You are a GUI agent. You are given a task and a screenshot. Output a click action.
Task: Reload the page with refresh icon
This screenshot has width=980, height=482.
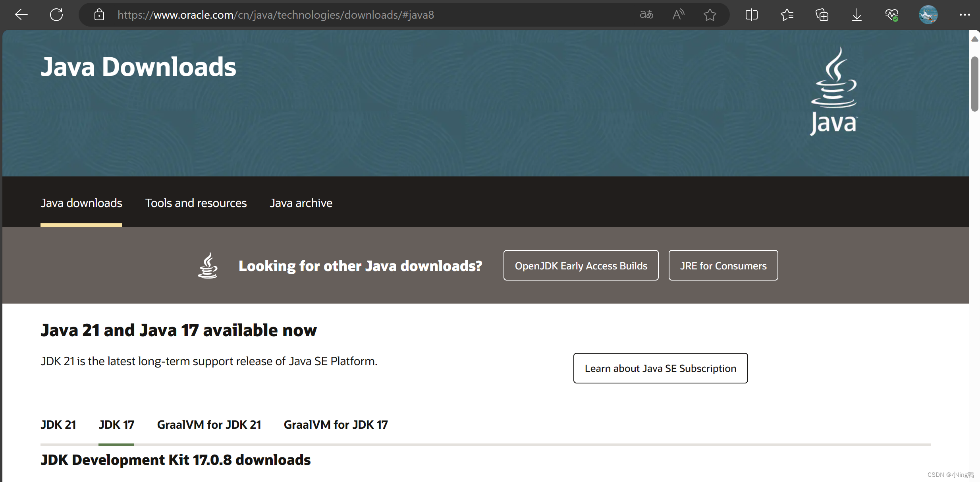click(56, 15)
